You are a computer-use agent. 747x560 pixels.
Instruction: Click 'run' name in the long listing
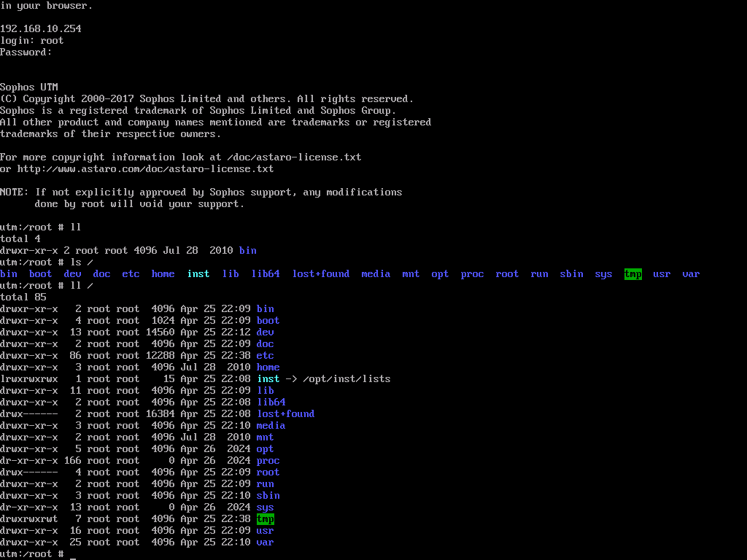[266, 484]
